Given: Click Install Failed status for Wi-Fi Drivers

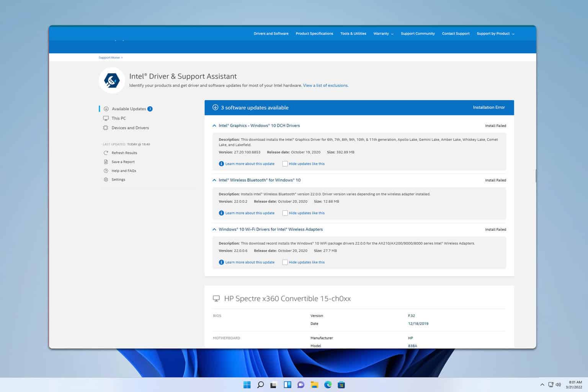Looking at the screenshot, I should point(495,229).
